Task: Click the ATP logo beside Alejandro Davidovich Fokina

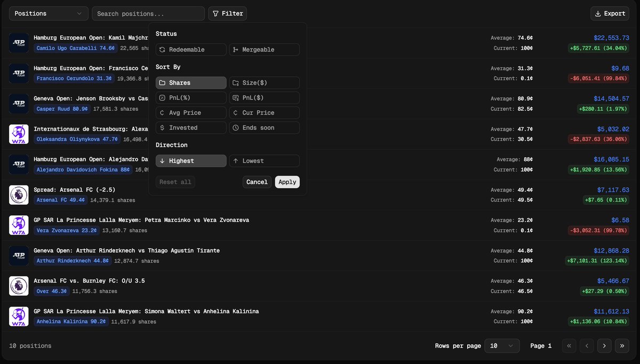Action: (x=19, y=164)
